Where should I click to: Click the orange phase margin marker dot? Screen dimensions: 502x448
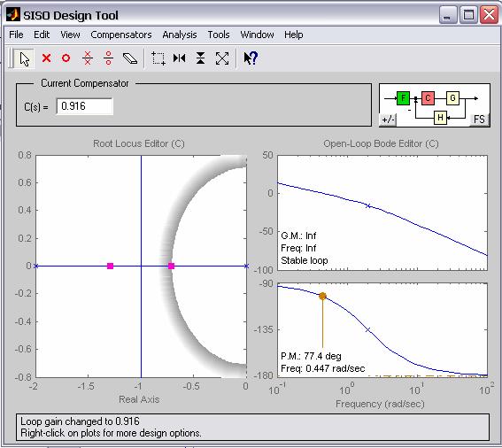pyautogui.click(x=322, y=297)
